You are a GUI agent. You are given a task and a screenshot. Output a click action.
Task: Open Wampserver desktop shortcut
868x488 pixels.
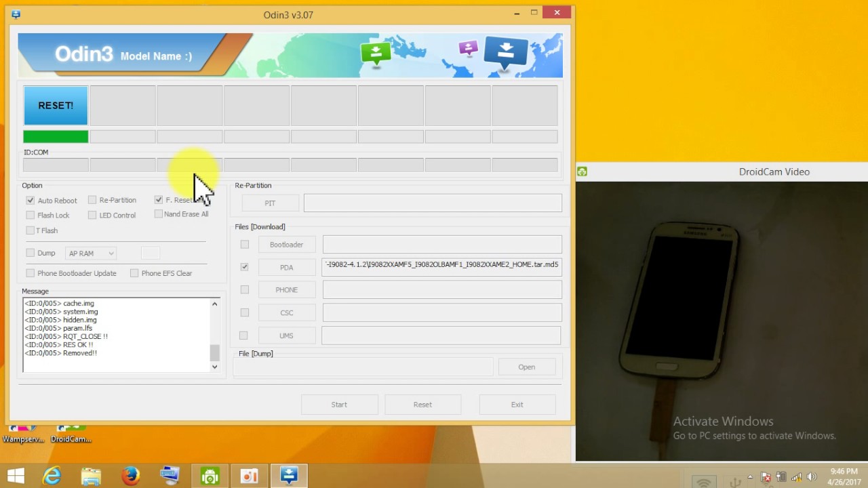click(22, 434)
